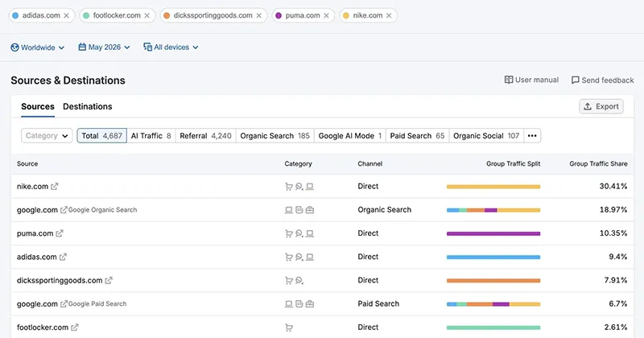Open footlocker.com external link icon
644x338 pixels.
(x=74, y=328)
